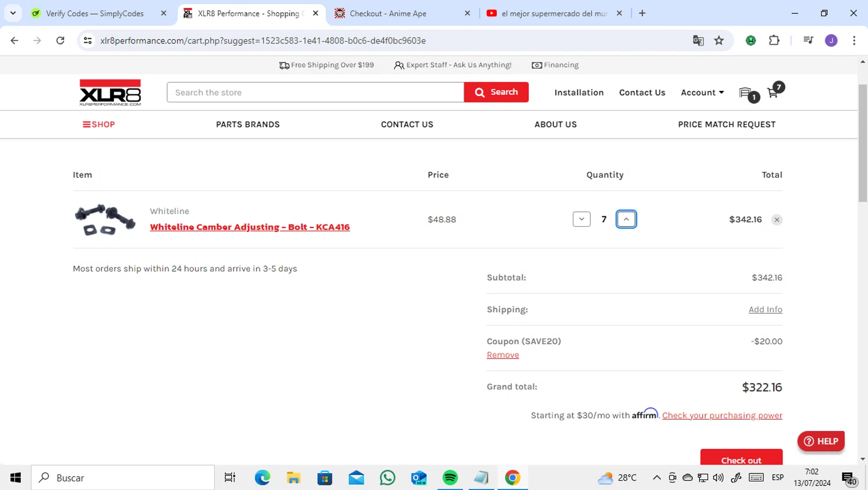Click Free Shipping Over $199 banner
Viewport: 868px width, 490px height.
click(x=326, y=65)
